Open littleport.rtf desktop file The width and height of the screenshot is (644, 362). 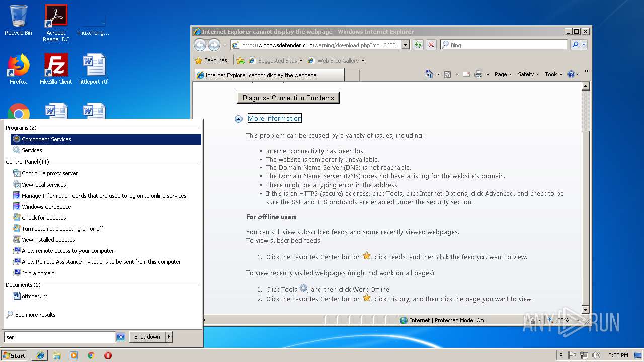[x=94, y=69]
